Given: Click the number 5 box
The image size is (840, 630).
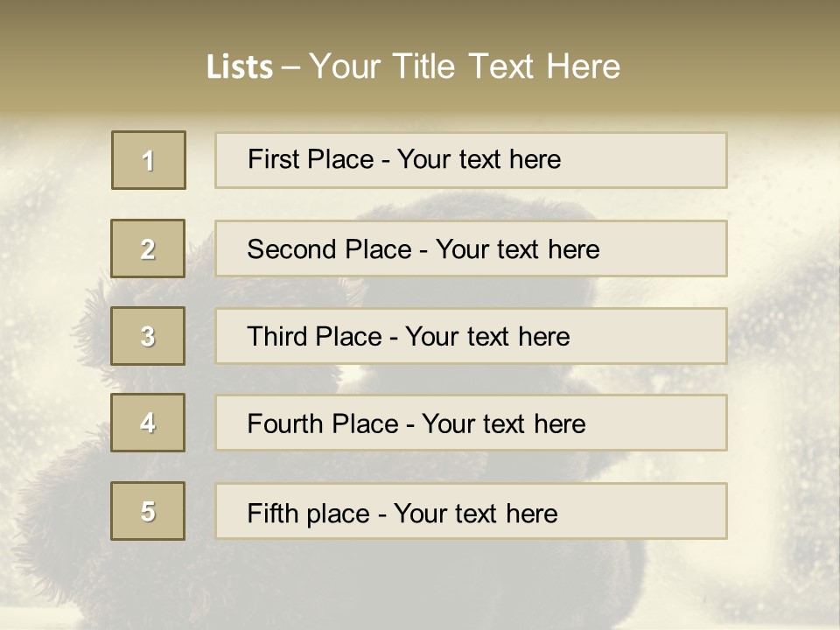Looking at the screenshot, I should click(x=149, y=511).
